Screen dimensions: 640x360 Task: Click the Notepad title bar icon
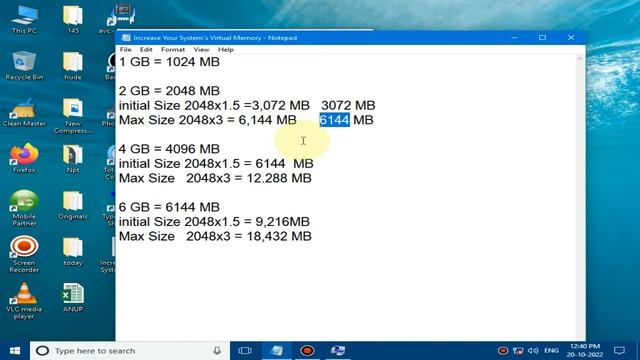[126, 38]
